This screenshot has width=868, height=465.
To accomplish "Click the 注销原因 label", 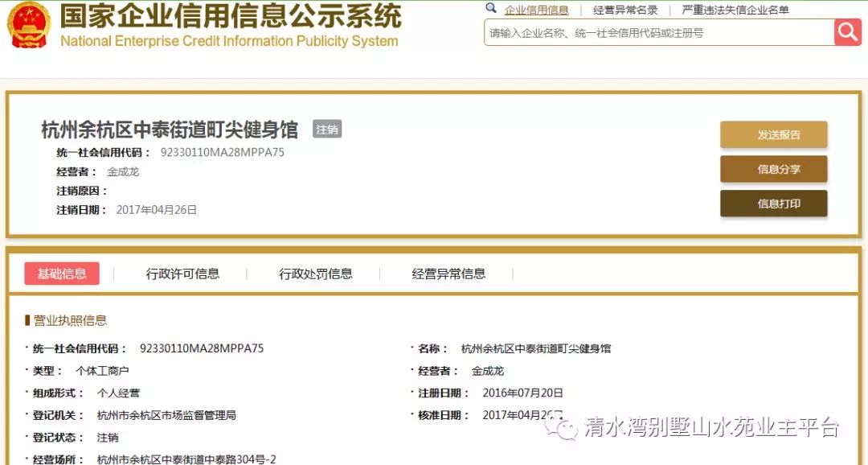I will (82, 191).
